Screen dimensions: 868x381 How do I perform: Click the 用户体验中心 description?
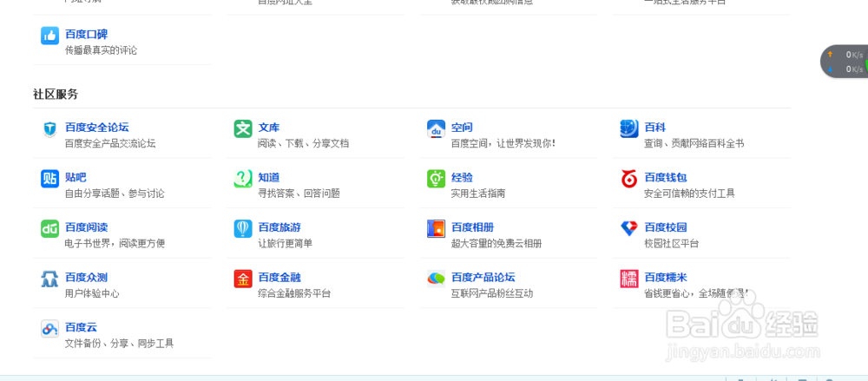point(92,293)
